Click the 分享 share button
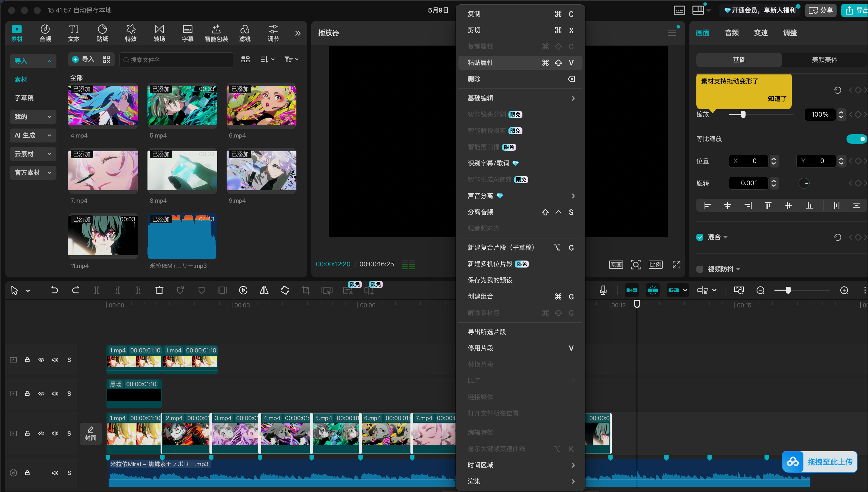 (x=820, y=10)
